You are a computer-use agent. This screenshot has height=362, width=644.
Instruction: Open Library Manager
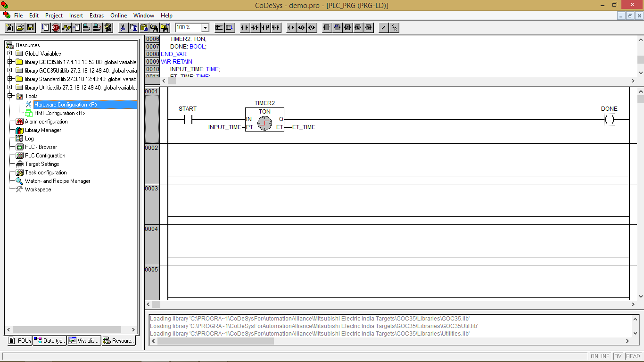pyautogui.click(x=43, y=130)
